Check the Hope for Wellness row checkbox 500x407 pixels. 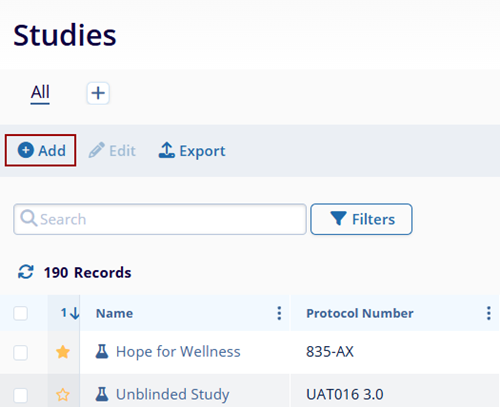point(20,353)
